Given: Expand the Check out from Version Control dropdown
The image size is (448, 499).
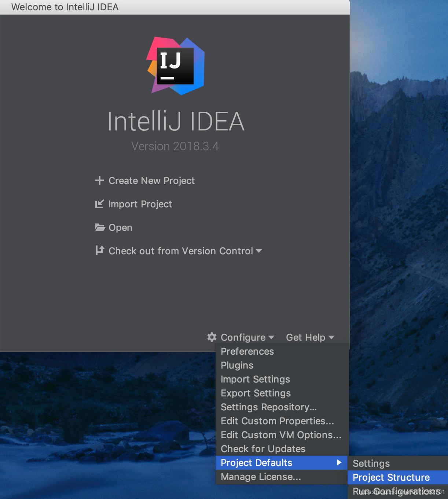Looking at the screenshot, I should 259,251.
